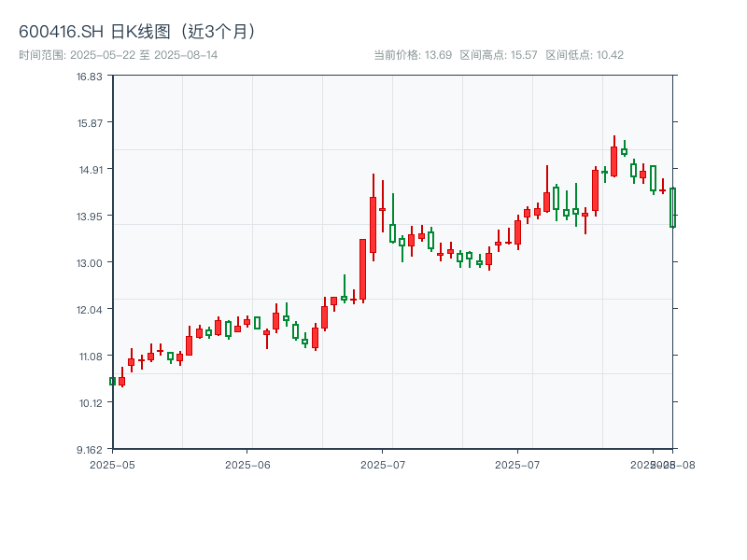This screenshot has width=747, height=560.
Task: Select the 时间范围 2025-05-22 至 2025-08-14 text
Action: point(119,55)
